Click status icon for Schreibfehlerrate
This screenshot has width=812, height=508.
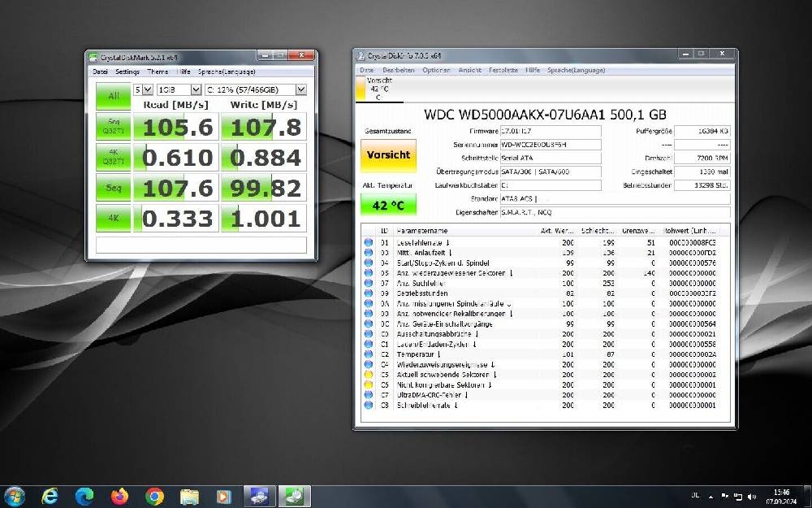coord(368,406)
